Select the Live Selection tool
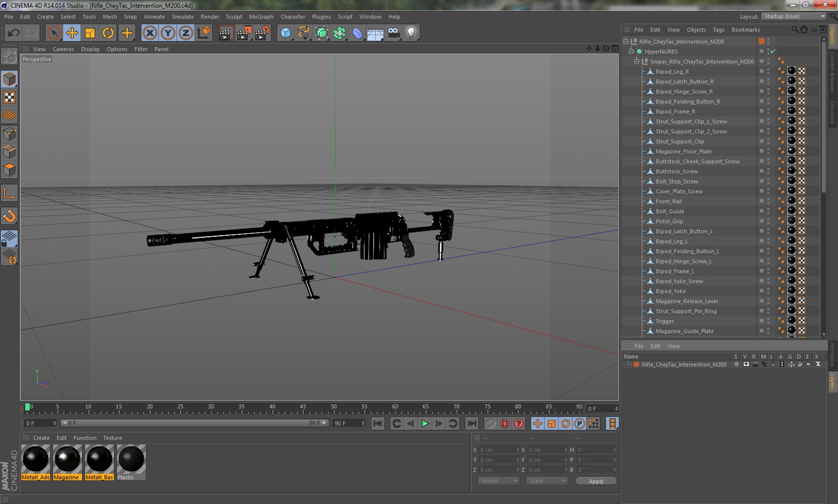This screenshot has width=838, height=504. click(x=54, y=33)
